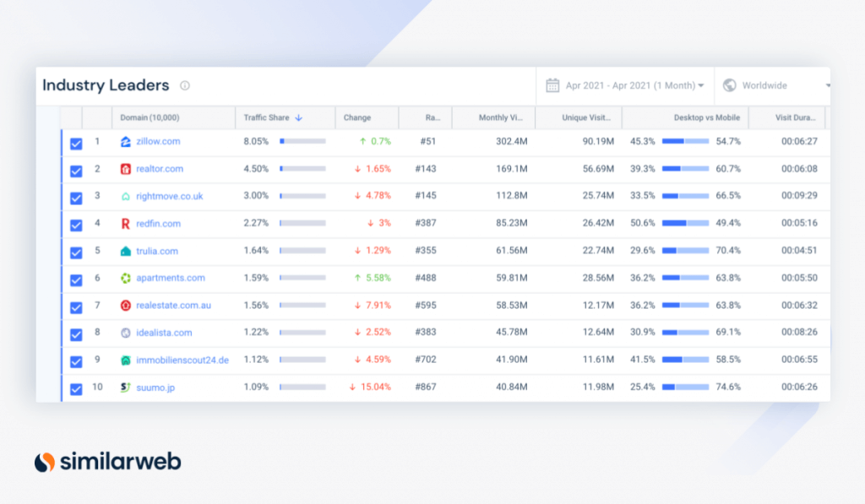Click the 302.4M monthly visits value
The image size is (865, 504).
click(511, 141)
